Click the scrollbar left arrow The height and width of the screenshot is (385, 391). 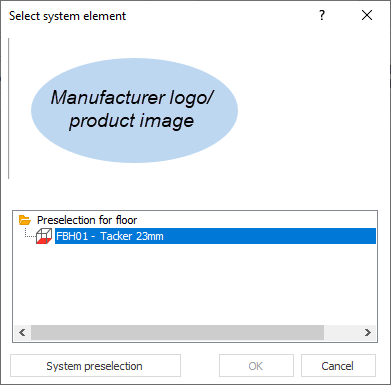pos(22,332)
